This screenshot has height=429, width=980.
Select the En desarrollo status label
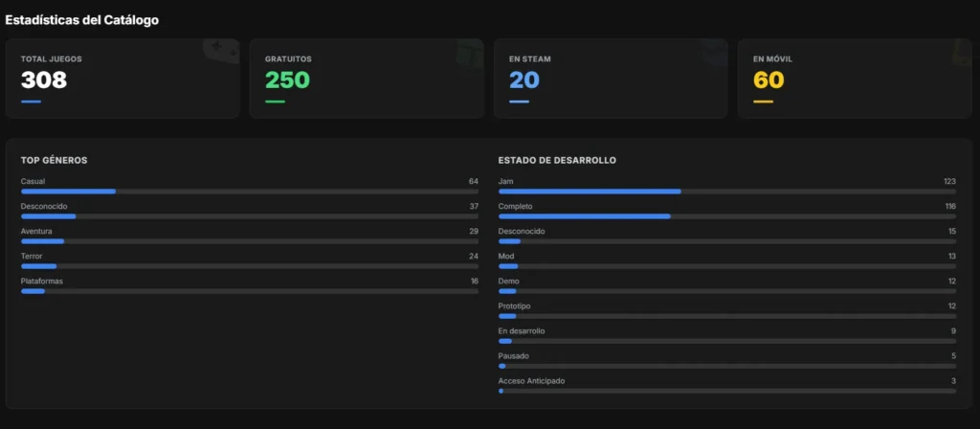522,330
